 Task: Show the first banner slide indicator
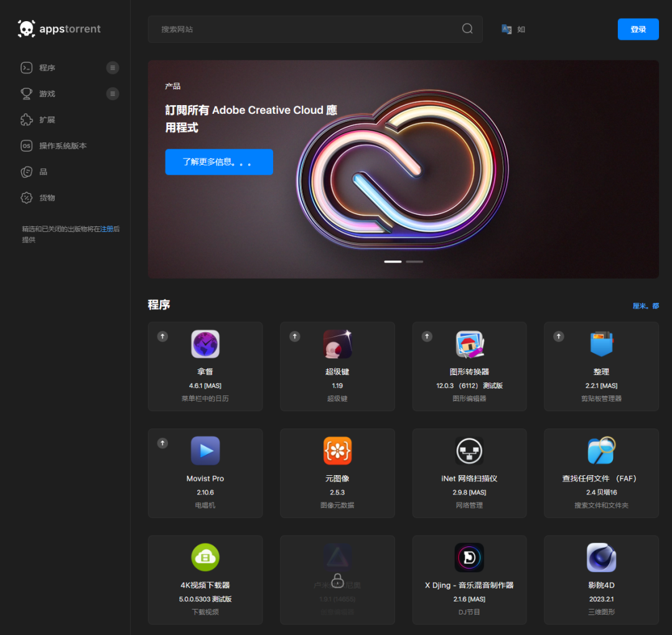[x=393, y=261]
